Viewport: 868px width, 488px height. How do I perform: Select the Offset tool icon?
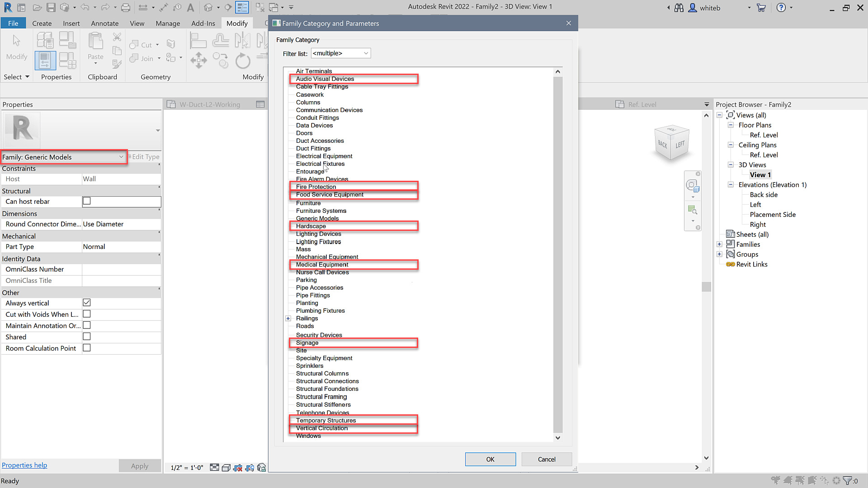click(x=221, y=40)
